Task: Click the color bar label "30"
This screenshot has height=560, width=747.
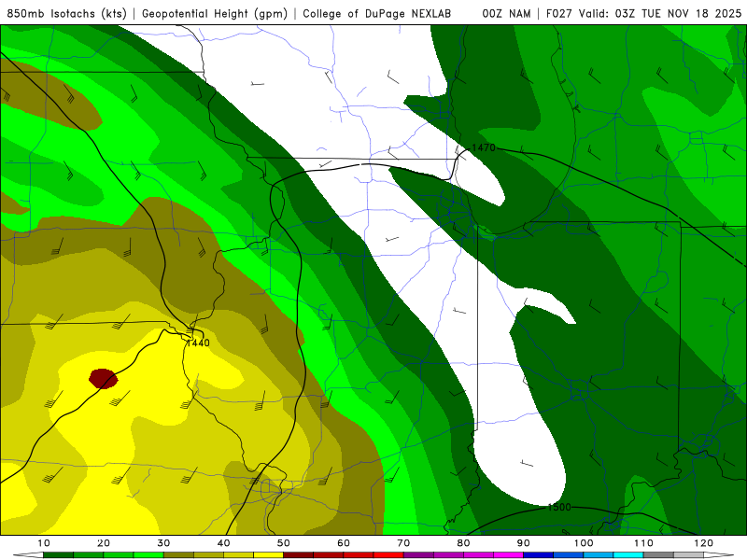Action: 163,543
